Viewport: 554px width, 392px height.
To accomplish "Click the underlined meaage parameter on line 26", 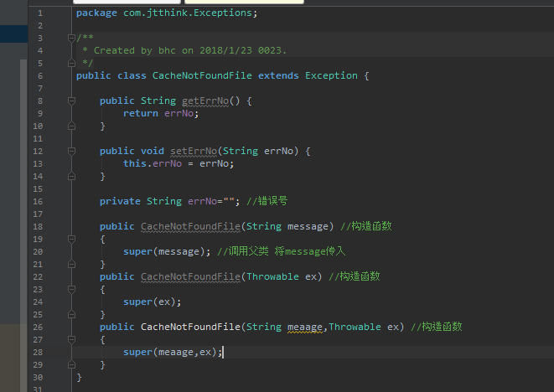I will pos(305,327).
